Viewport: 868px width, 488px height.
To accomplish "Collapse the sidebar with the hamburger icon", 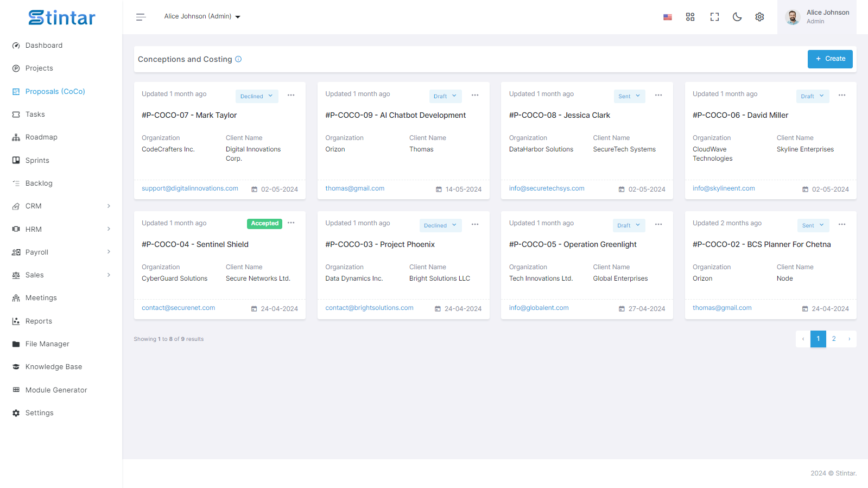I will 141,17.
